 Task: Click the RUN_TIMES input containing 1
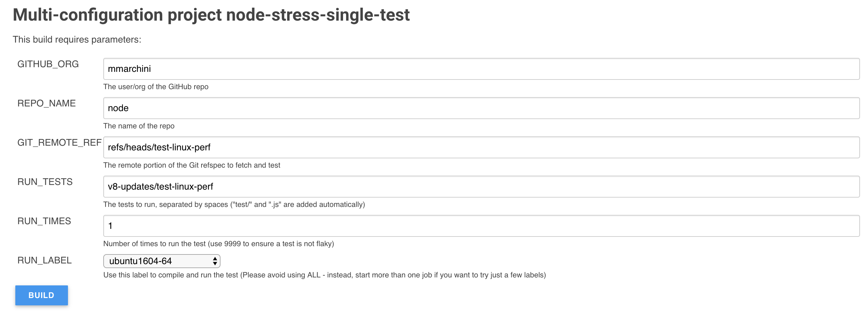[481, 226]
